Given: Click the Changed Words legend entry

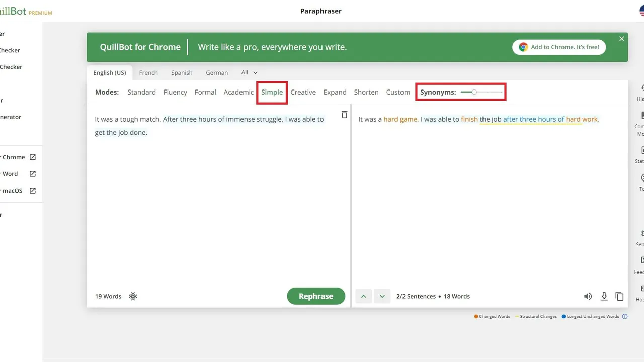Looking at the screenshot, I should tap(492, 317).
